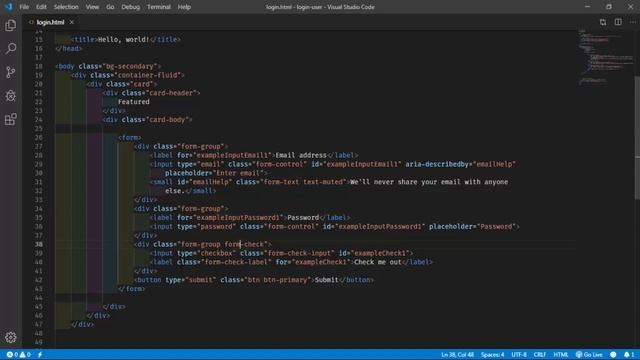Open the Debug view in activity bar
Viewport: 640px width, 360px height.
(11, 96)
